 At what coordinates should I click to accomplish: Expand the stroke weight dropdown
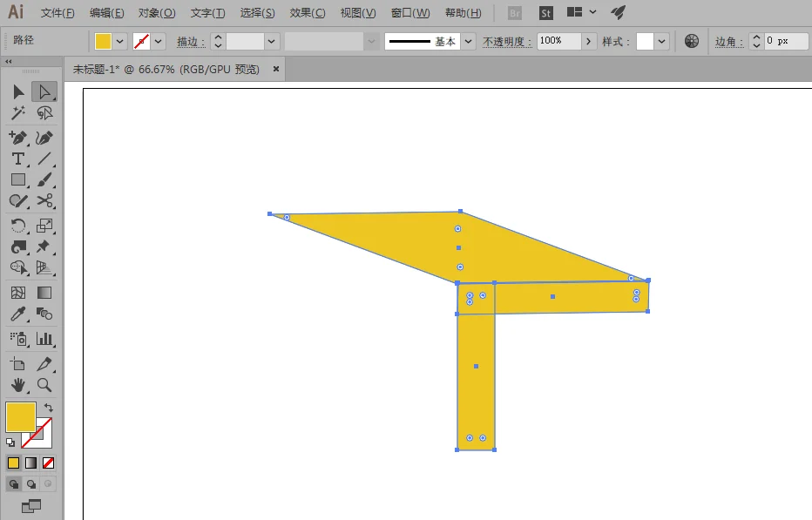271,42
